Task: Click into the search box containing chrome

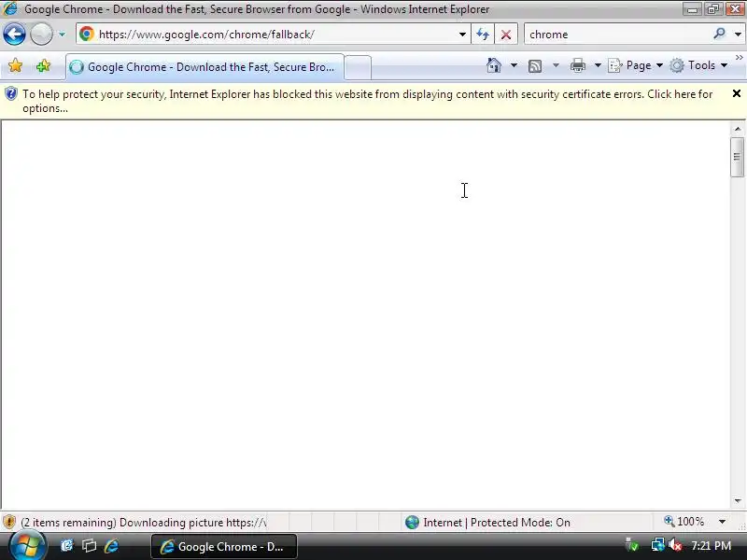Action: pos(618,35)
